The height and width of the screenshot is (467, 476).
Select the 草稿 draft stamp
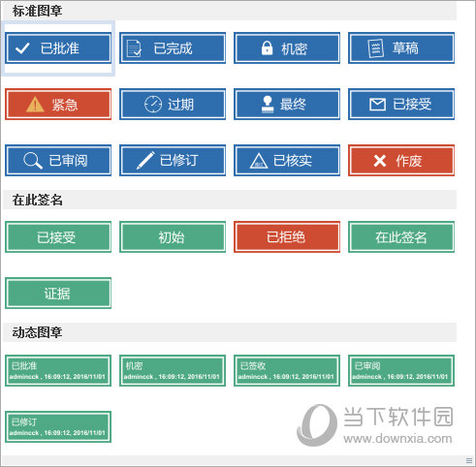click(401, 47)
